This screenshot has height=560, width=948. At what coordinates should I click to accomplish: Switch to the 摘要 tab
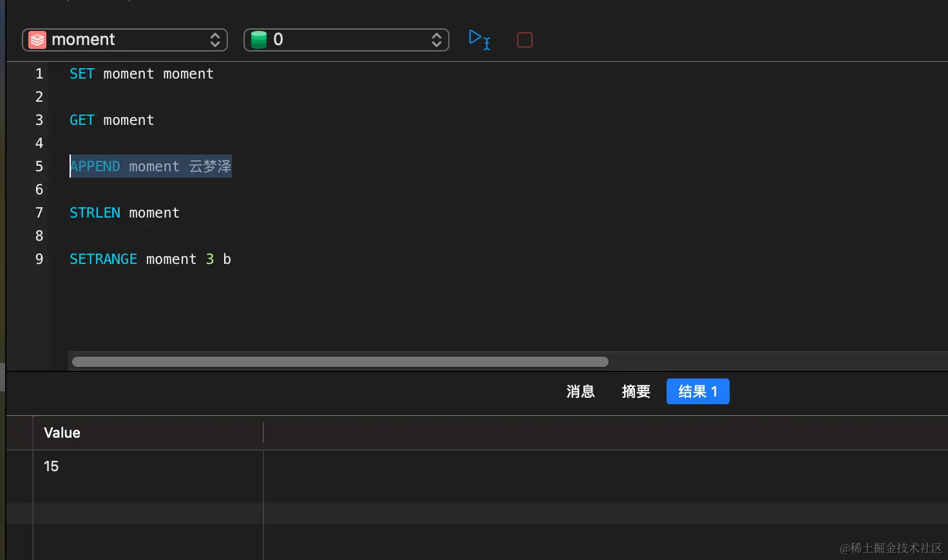636,391
